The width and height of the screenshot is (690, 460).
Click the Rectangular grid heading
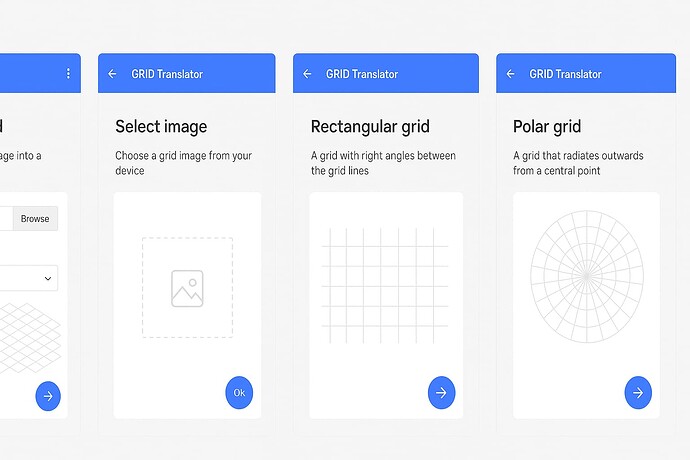(370, 127)
